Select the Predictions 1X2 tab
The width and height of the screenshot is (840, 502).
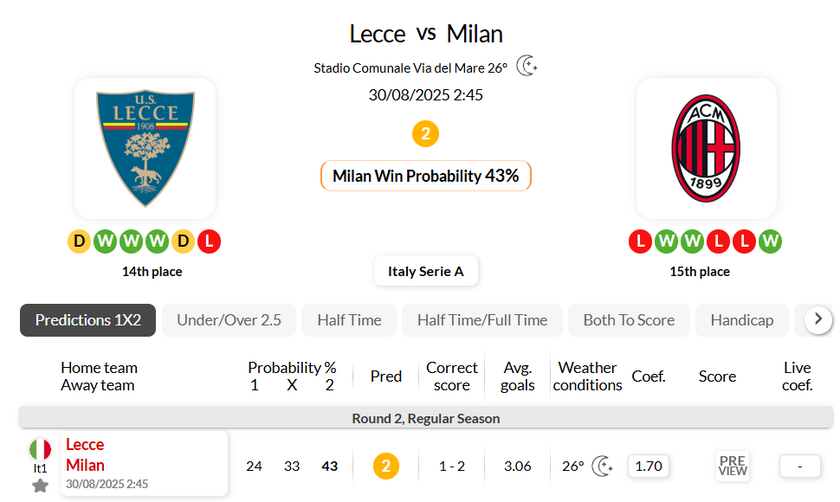[x=88, y=320]
